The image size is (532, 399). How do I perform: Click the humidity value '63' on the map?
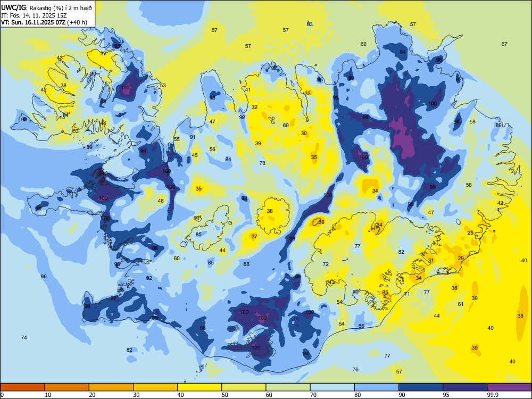click(x=310, y=24)
